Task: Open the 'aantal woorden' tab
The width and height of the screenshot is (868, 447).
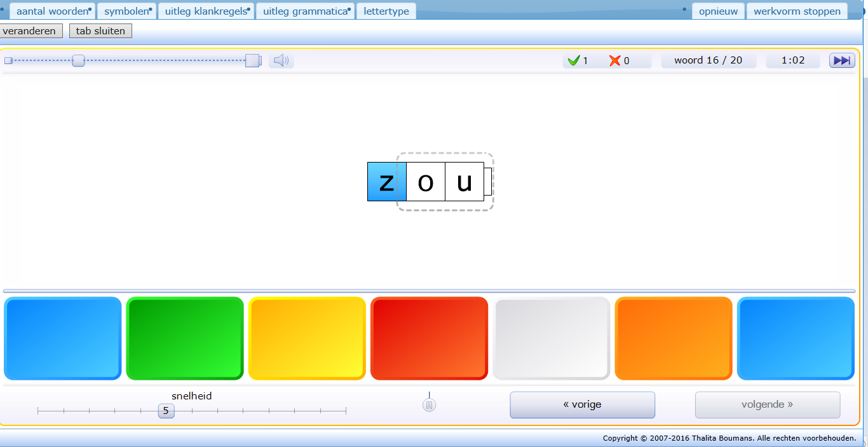Action: coord(52,11)
